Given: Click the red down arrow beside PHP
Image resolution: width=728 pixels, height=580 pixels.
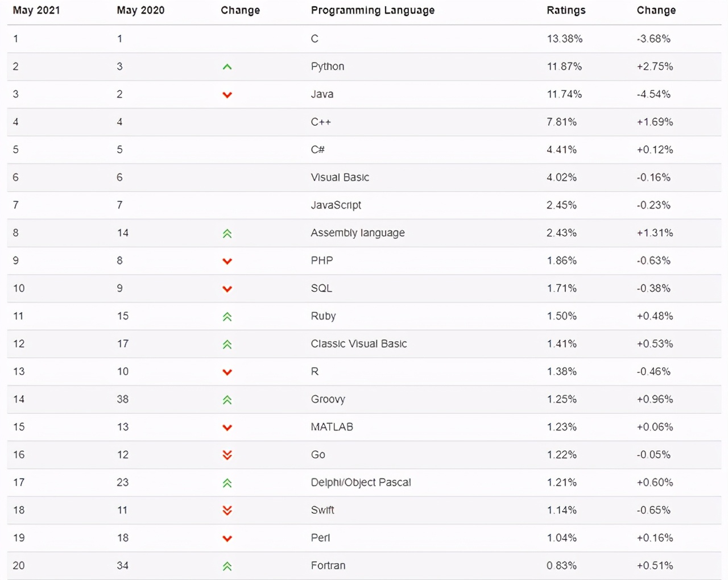Looking at the screenshot, I should tap(227, 262).
